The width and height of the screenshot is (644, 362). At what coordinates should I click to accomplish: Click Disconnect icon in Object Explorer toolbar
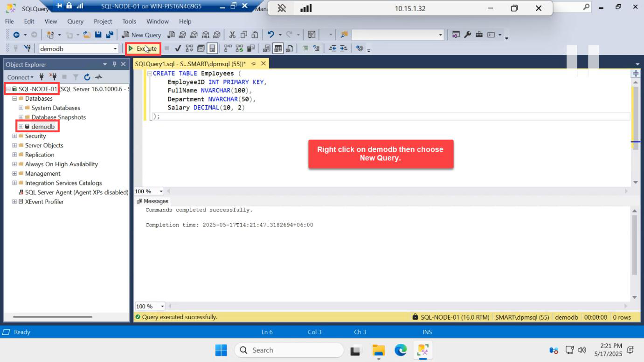[x=53, y=77]
